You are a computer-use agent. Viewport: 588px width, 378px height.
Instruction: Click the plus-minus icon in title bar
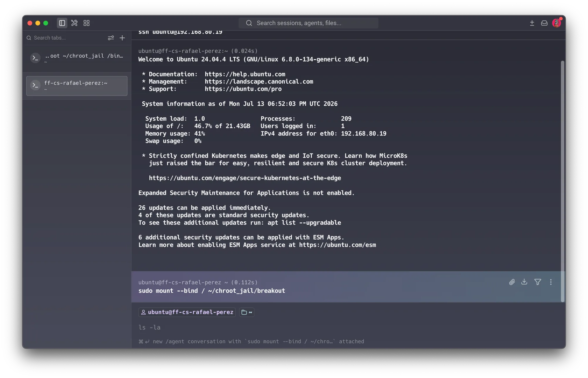pos(532,23)
